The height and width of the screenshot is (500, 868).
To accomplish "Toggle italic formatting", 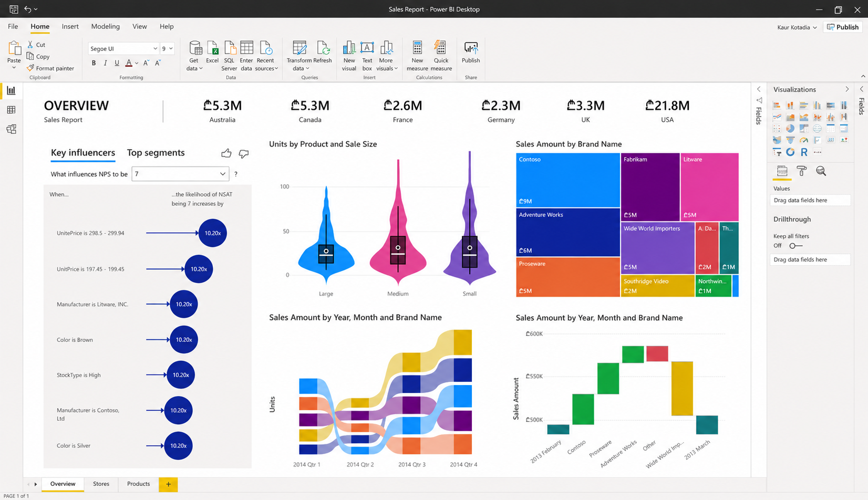I will click(105, 63).
